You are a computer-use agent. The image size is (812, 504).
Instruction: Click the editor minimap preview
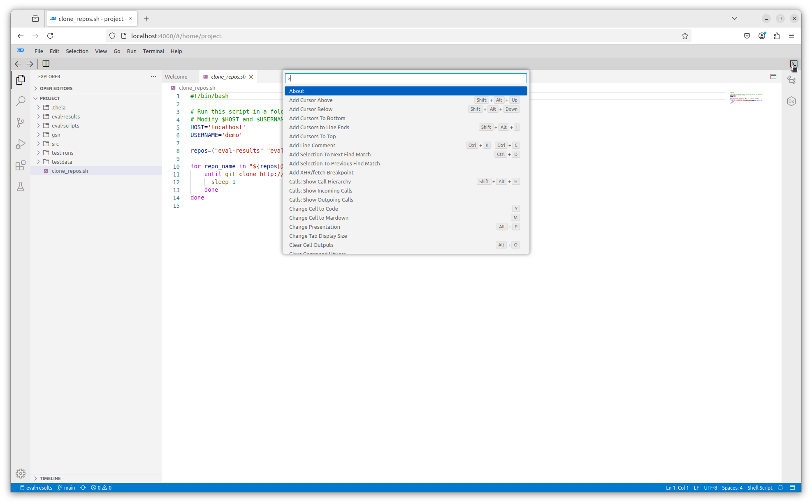[746, 98]
